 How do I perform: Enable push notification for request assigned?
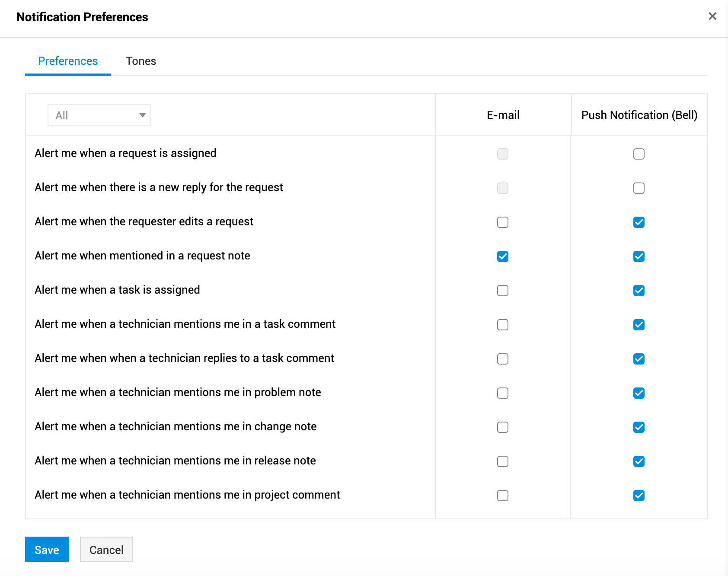tap(639, 154)
